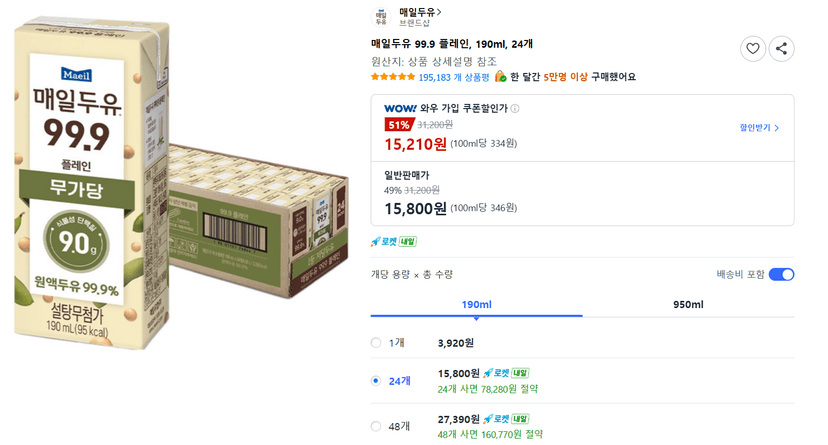The height and width of the screenshot is (445, 828).
Task: Click the soy milk product image
Action: [180, 182]
